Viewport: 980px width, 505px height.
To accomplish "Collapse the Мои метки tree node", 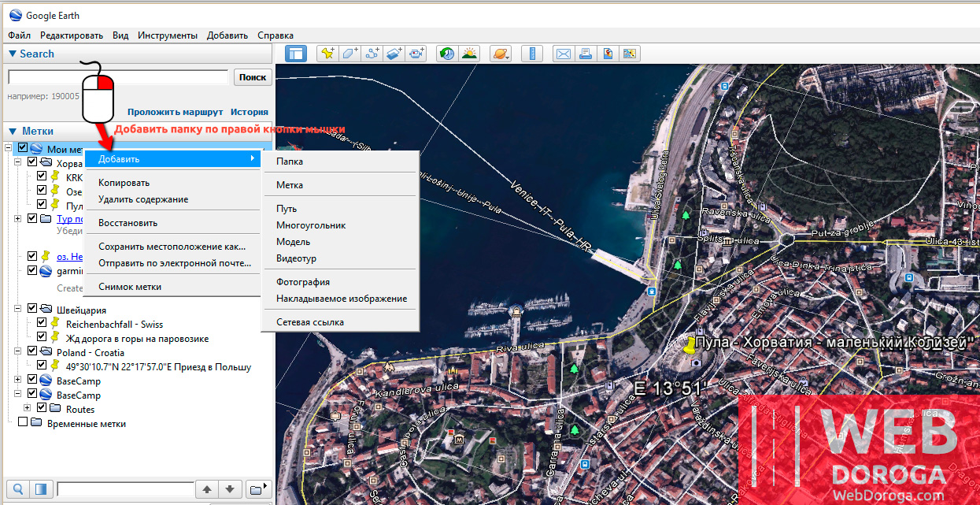I will (9, 149).
